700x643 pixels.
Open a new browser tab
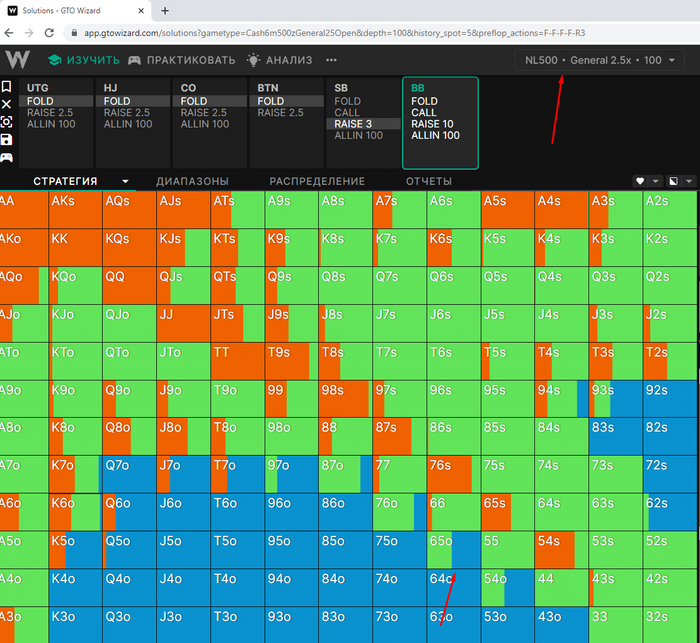(x=165, y=11)
